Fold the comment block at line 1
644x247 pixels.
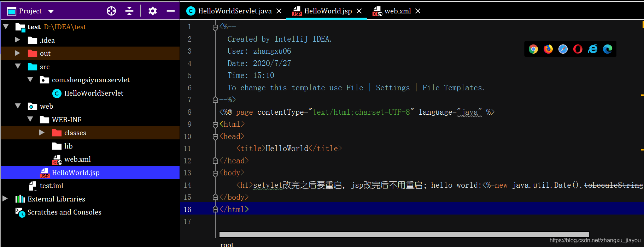coord(215,27)
